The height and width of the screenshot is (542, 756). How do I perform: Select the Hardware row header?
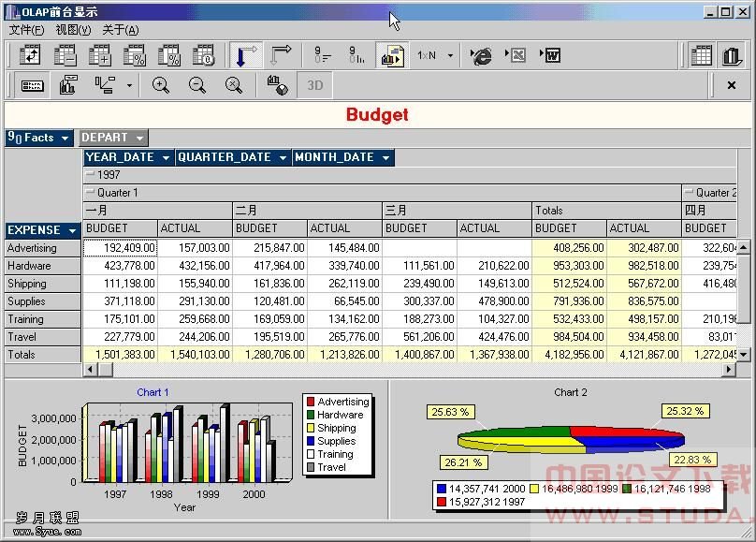[x=42, y=266]
